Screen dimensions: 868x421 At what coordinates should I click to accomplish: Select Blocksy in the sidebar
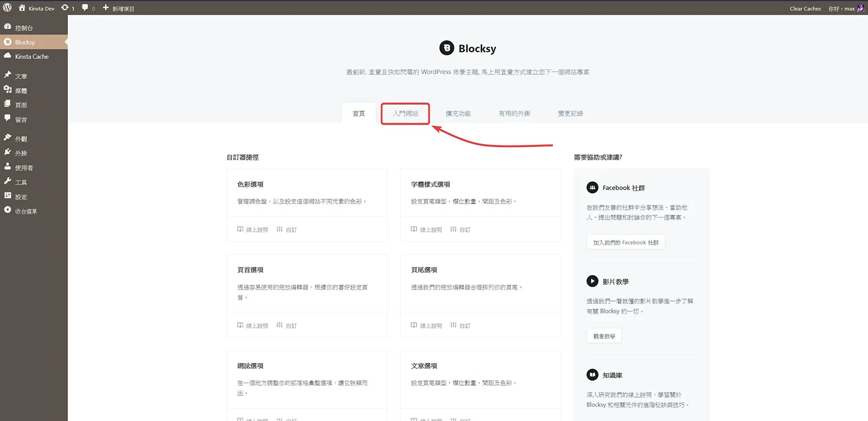(x=34, y=42)
